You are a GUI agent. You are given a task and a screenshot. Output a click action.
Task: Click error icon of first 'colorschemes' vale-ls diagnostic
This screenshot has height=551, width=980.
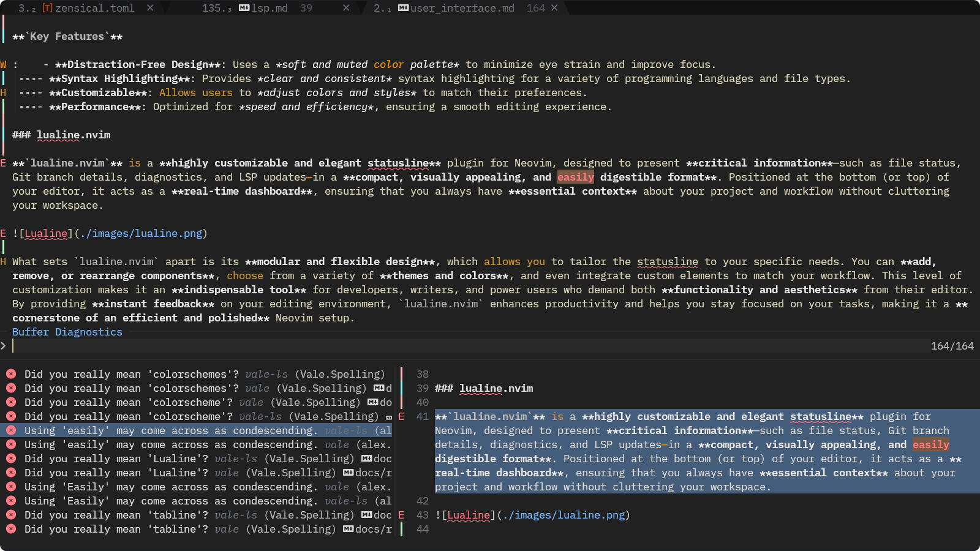click(x=11, y=374)
